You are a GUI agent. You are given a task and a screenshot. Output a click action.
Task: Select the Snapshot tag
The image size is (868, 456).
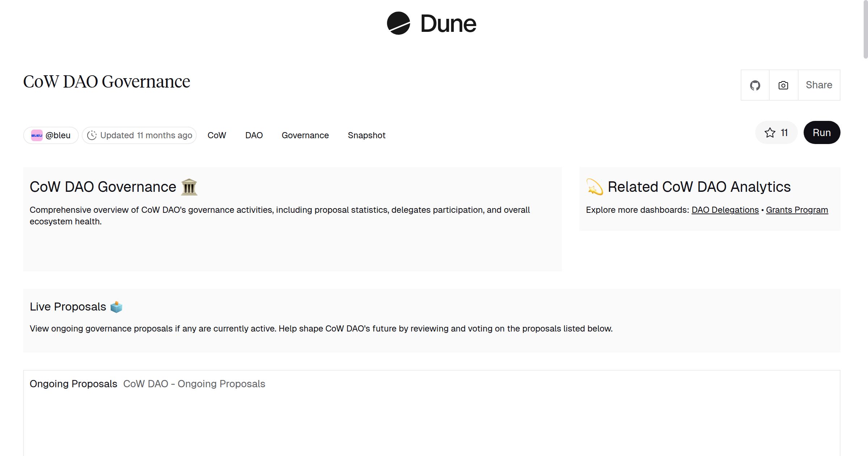pos(366,135)
